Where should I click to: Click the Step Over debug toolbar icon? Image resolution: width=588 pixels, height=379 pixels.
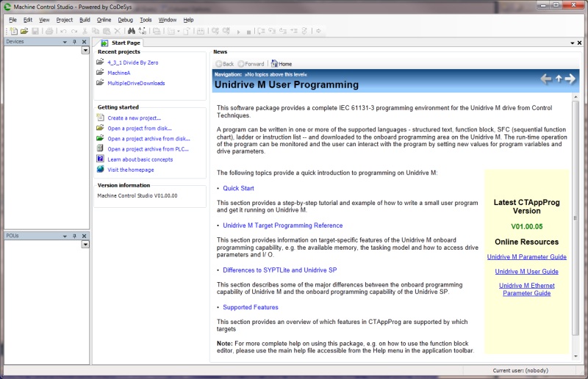click(x=261, y=31)
